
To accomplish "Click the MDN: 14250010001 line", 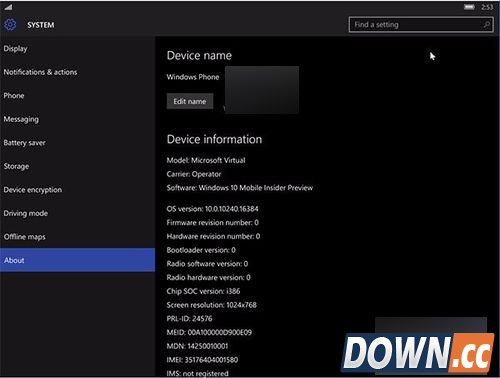I will pyautogui.click(x=197, y=346).
